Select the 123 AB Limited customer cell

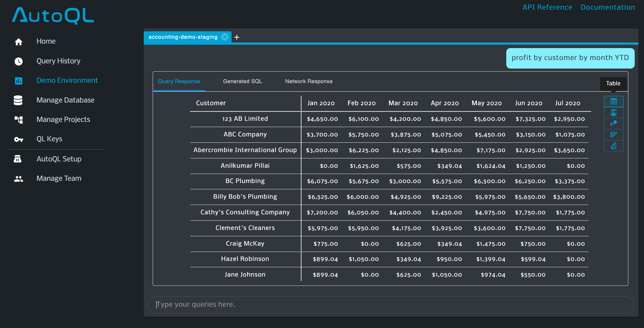pyautogui.click(x=245, y=119)
